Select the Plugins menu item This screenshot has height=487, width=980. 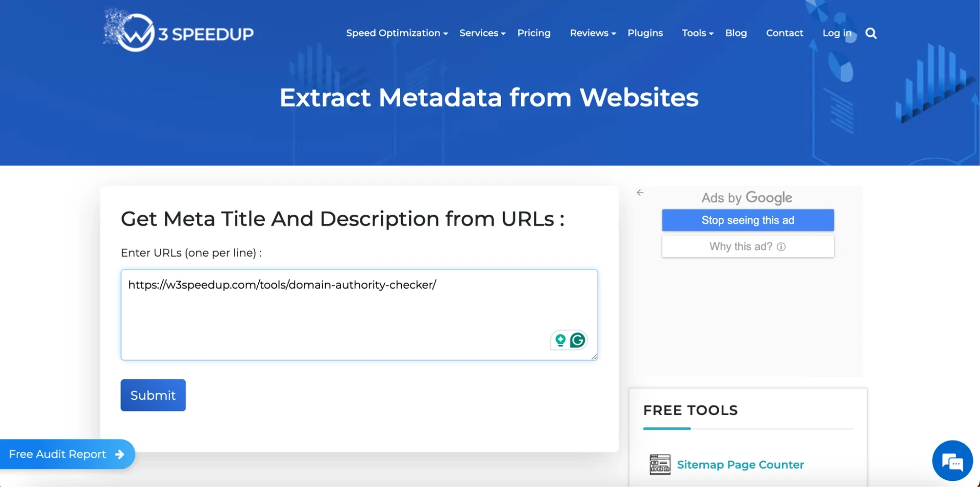[x=645, y=33]
